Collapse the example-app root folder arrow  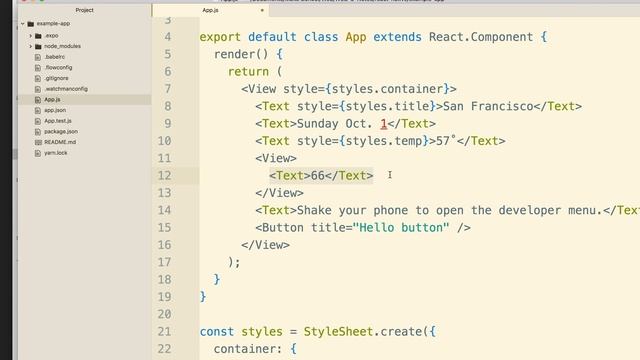(22, 24)
